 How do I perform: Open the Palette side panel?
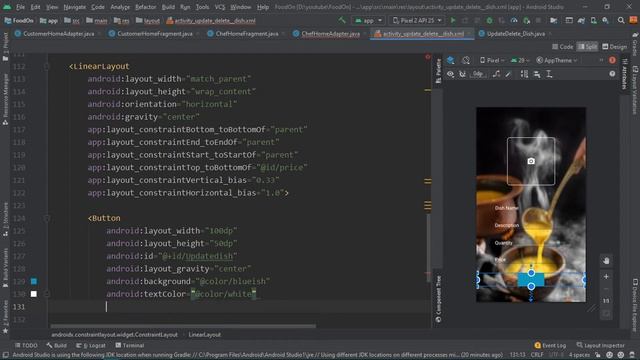click(438, 71)
